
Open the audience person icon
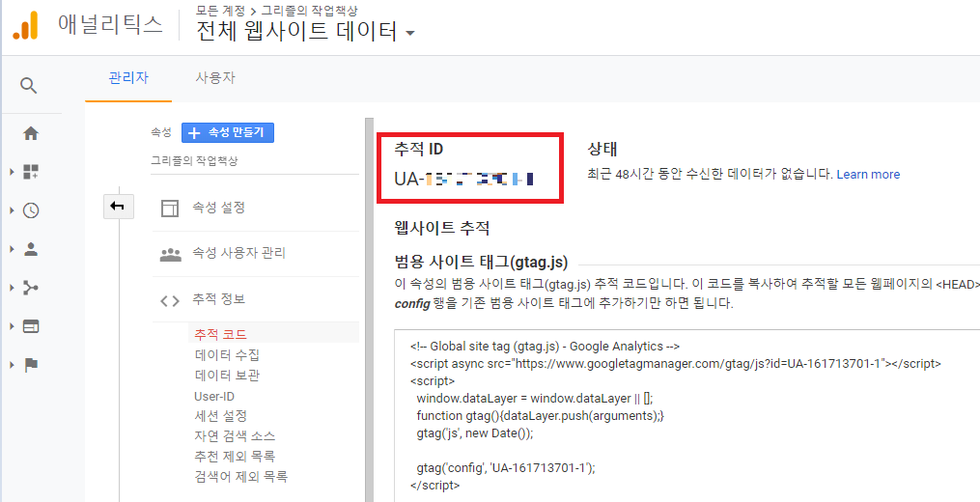coord(31,249)
